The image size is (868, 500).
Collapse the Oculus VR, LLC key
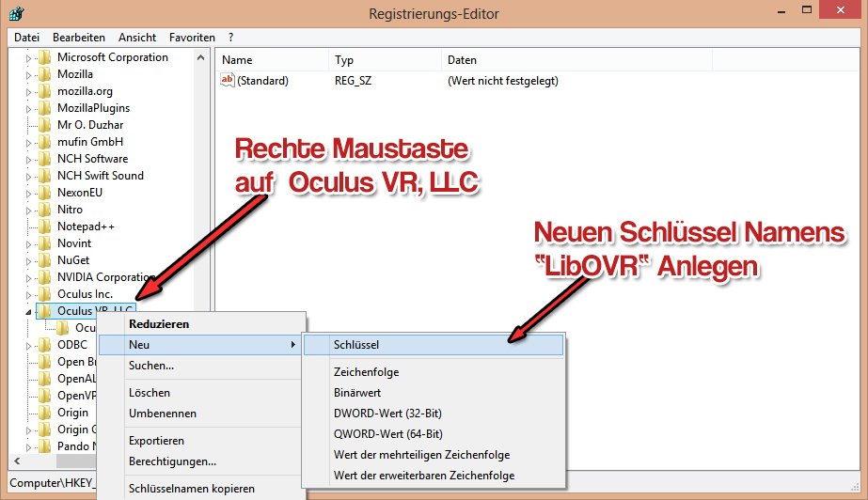(x=28, y=312)
